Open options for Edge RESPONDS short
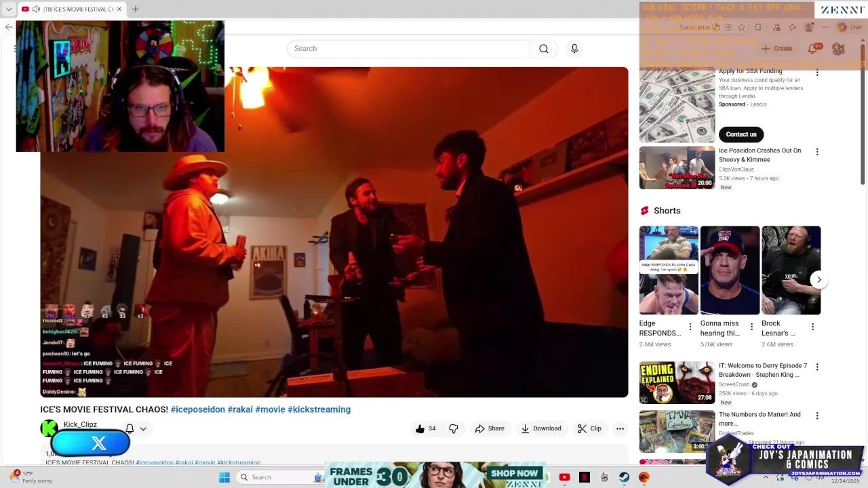The height and width of the screenshot is (488, 868). (690, 327)
